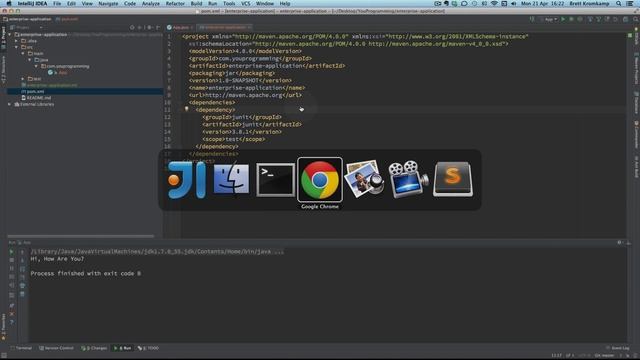Select App class in project tree
Viewport: 640px width, 360px height.
58,73
